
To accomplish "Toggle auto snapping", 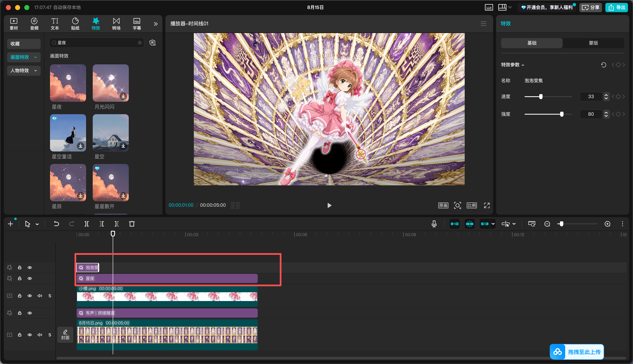I will pyautogui.click(x=470, y=224).
